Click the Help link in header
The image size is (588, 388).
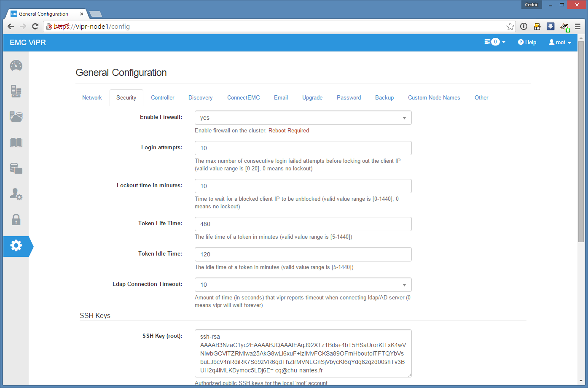tap(527, 42)
